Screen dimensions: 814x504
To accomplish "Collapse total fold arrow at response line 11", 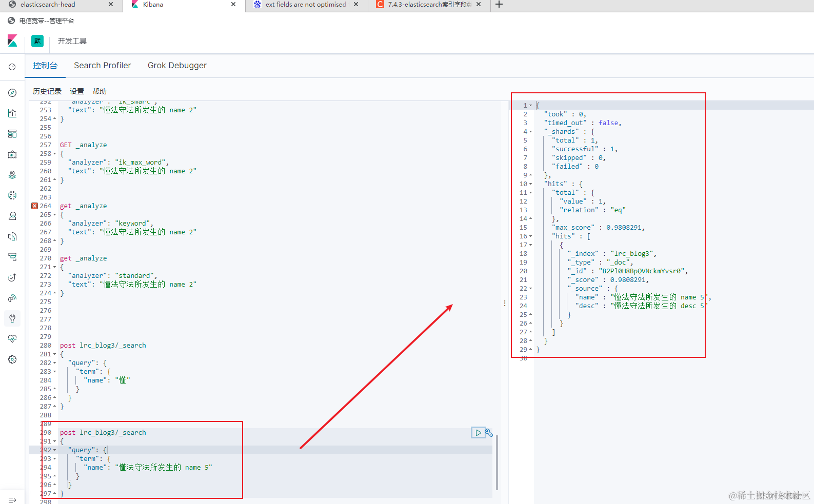I will (x=531, y=193).
